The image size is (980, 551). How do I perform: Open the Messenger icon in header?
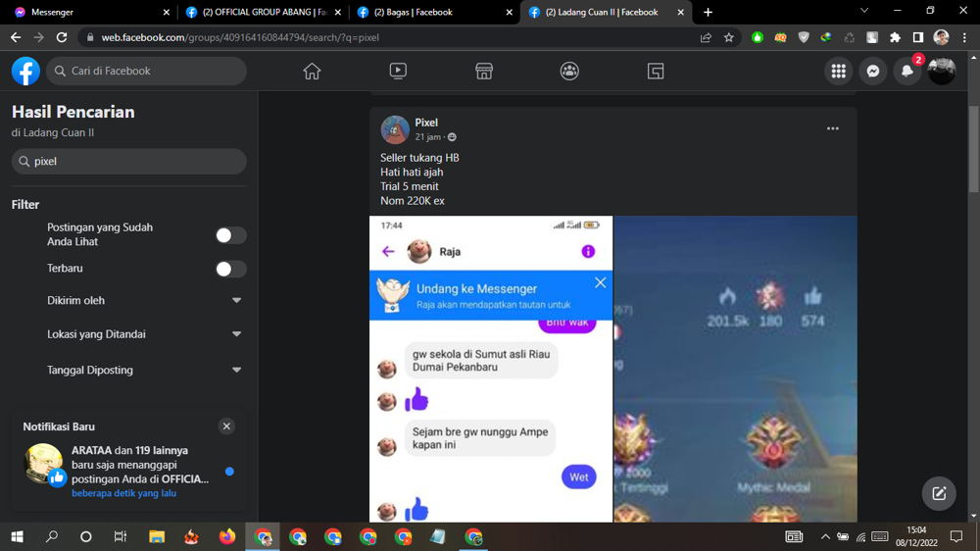[x=873, y=72]
